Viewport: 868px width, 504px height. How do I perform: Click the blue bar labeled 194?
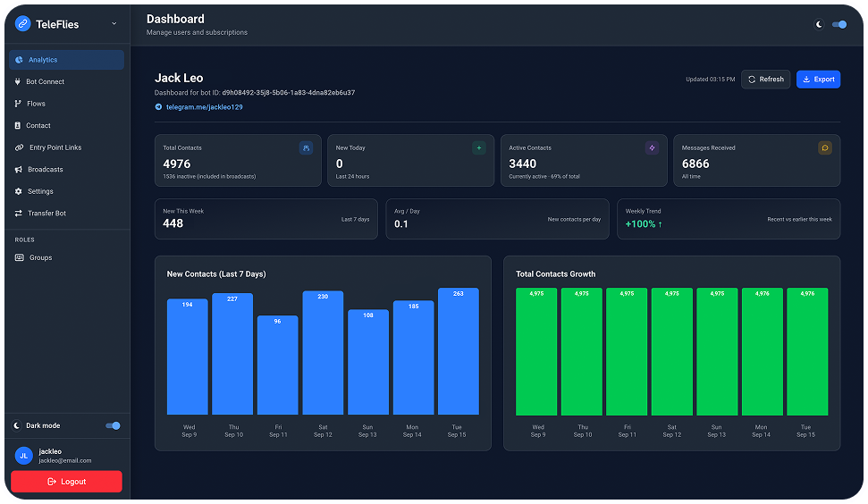pyautogui.click(x=188, y=357)
